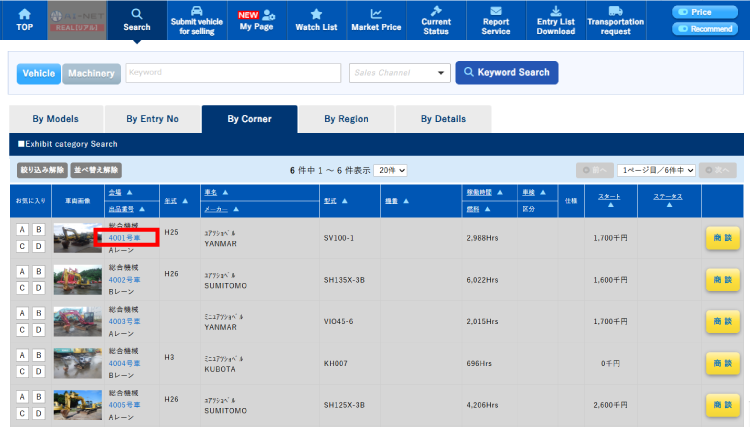Open Market Price chart page
The height and width of the screenshot is (427, 750).
pos(376,20)
